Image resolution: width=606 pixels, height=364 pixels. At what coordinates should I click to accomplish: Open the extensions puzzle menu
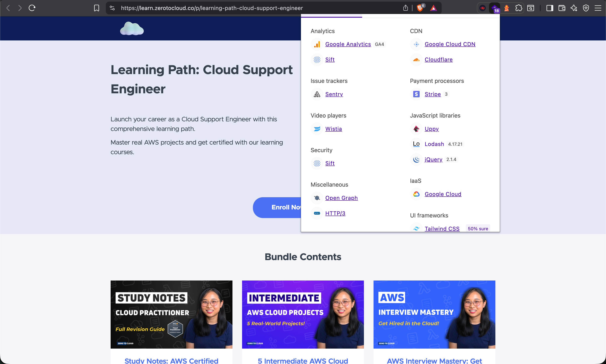tap(519, 8)
